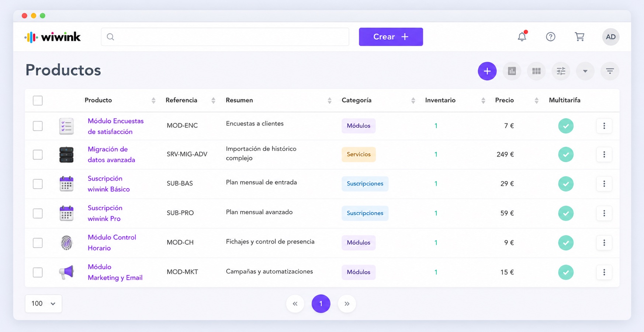Open the Módulo Control Horario link

coord(112,242)
